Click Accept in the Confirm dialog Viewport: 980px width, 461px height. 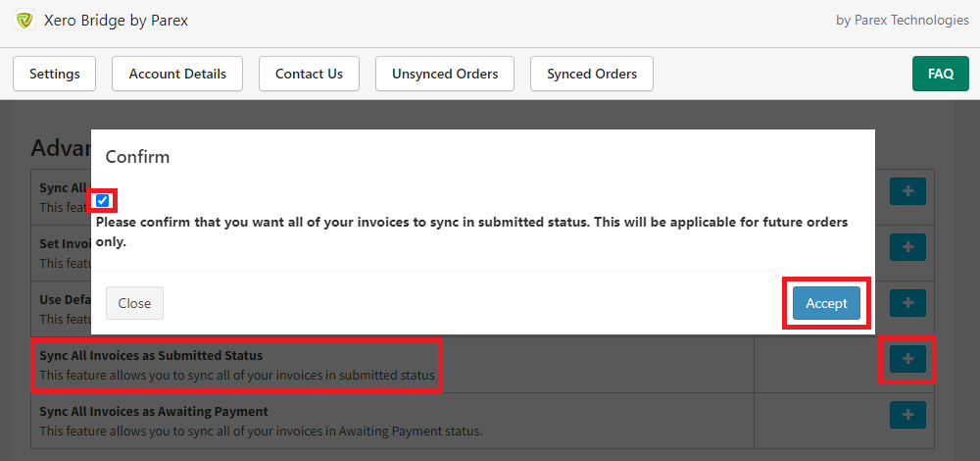(x=826, y=303)
